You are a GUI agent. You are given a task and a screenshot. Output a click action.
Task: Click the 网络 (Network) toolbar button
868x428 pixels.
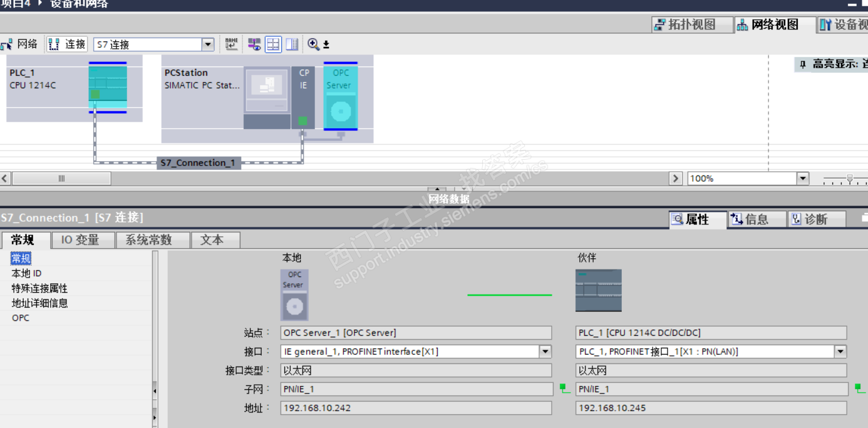coord(19,44)
